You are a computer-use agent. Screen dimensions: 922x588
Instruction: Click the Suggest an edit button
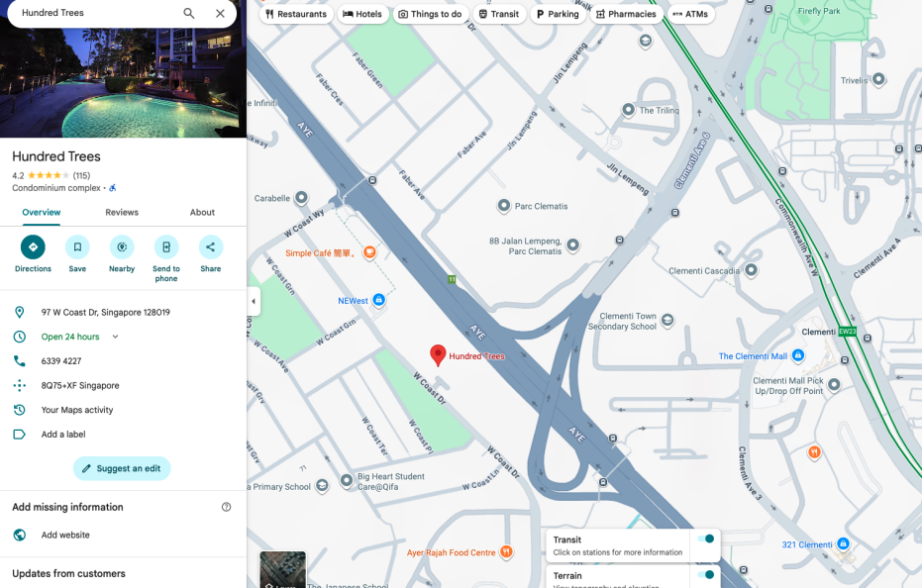click(122, 468)
